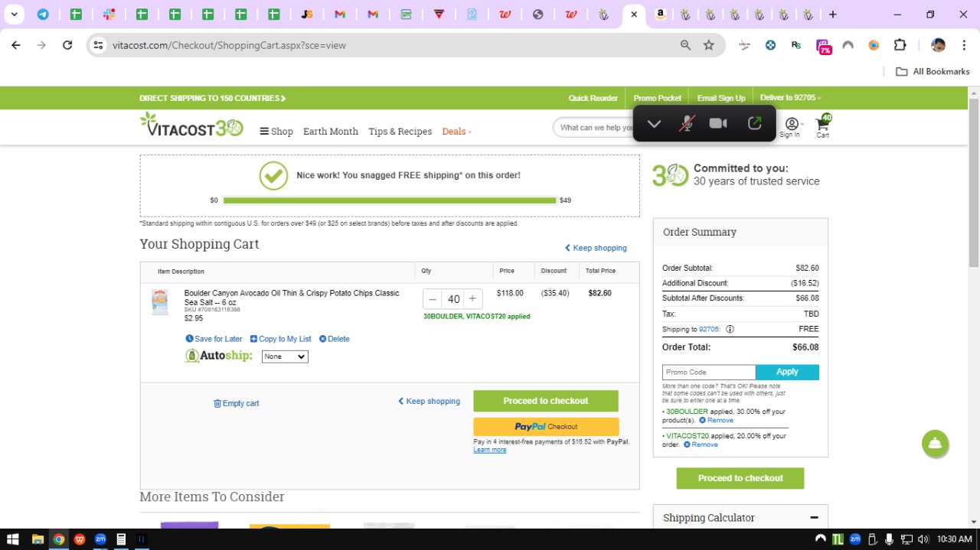980x550 pixels.
Task: Open Boulder Canyon Avocado Oil chips title
Action: 292,298
